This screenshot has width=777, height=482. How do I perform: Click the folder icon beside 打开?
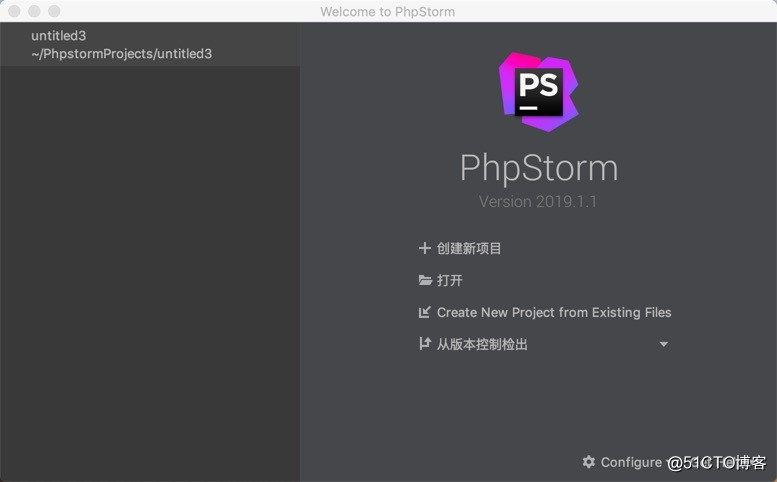(x=425, y=280)
